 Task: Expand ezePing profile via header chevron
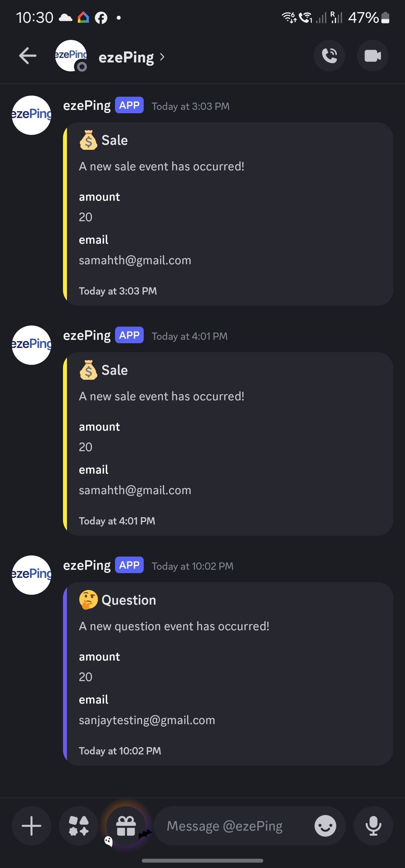coord(162,57)
